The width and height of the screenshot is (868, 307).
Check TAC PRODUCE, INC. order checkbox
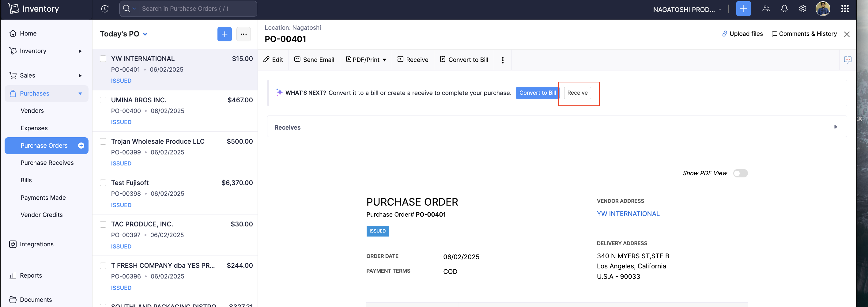point(103,225)
